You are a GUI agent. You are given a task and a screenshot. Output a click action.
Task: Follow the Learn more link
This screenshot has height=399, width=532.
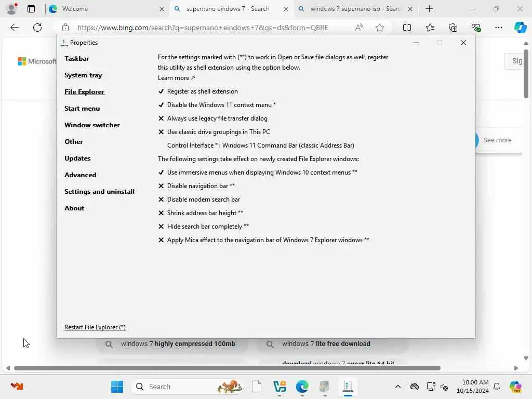[177, 78]
